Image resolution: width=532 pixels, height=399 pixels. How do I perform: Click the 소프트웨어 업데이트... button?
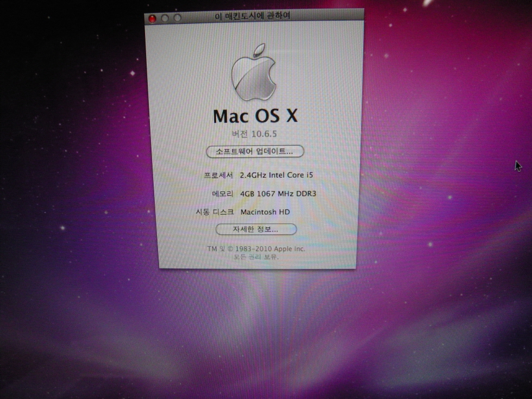pyautogui.click(x=255, y=151)
